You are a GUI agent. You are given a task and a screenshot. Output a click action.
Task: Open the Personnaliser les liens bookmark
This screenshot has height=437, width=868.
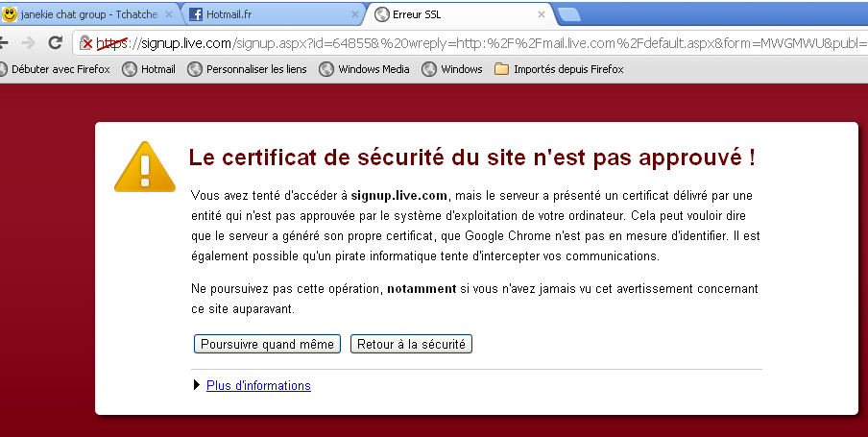coord(247,69)
